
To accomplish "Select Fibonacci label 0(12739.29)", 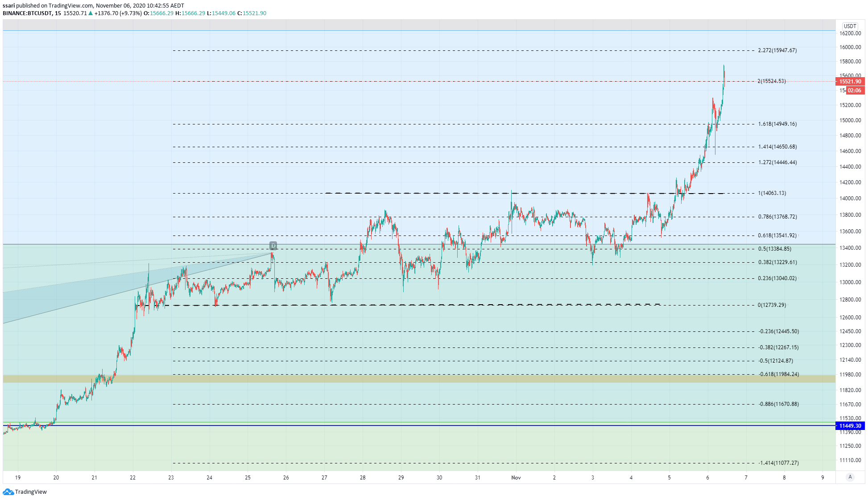I will point(772,305).
